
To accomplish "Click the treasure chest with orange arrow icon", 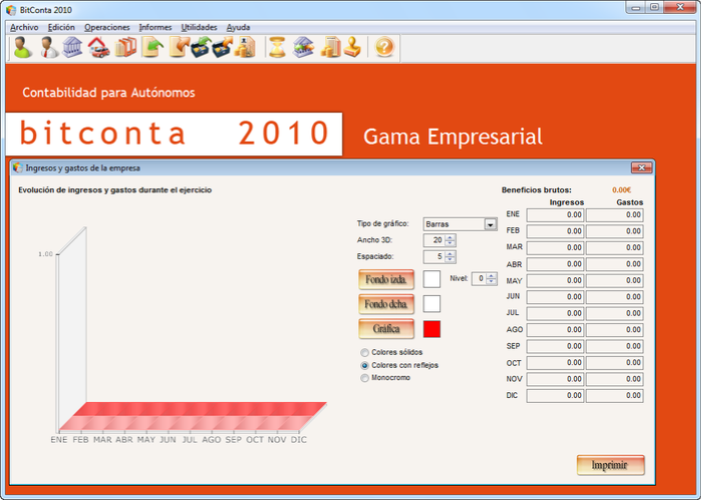I will click(x=222, y=47).
